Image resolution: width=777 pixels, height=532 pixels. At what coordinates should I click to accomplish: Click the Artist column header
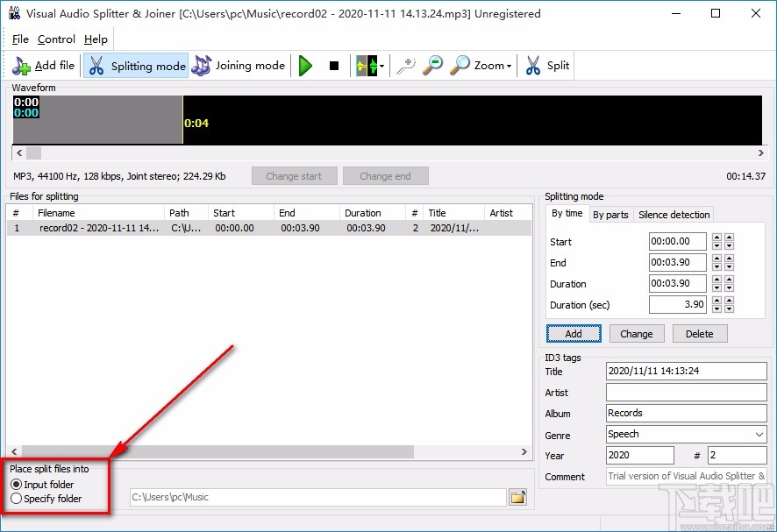[508, 213]
